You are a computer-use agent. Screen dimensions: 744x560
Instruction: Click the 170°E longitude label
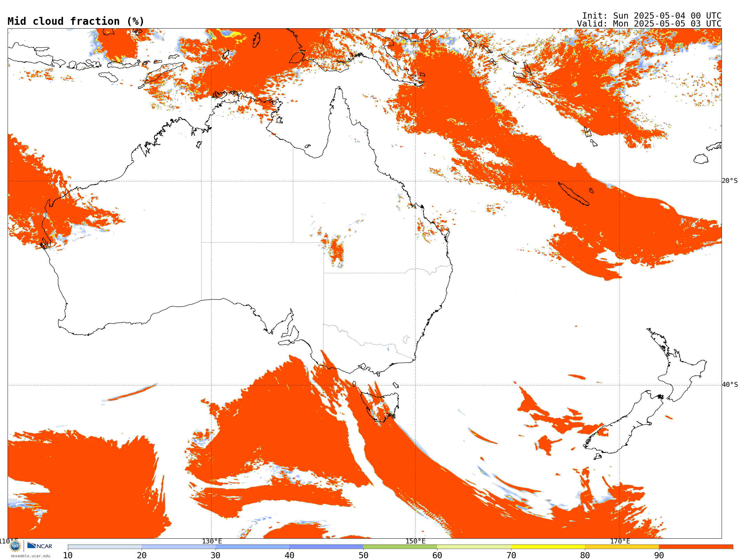coord(620,541)
